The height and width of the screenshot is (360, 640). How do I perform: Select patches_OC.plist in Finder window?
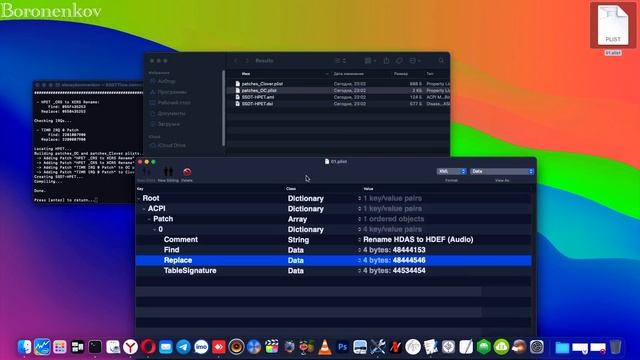pyautogui.click(x=259, y=91)
